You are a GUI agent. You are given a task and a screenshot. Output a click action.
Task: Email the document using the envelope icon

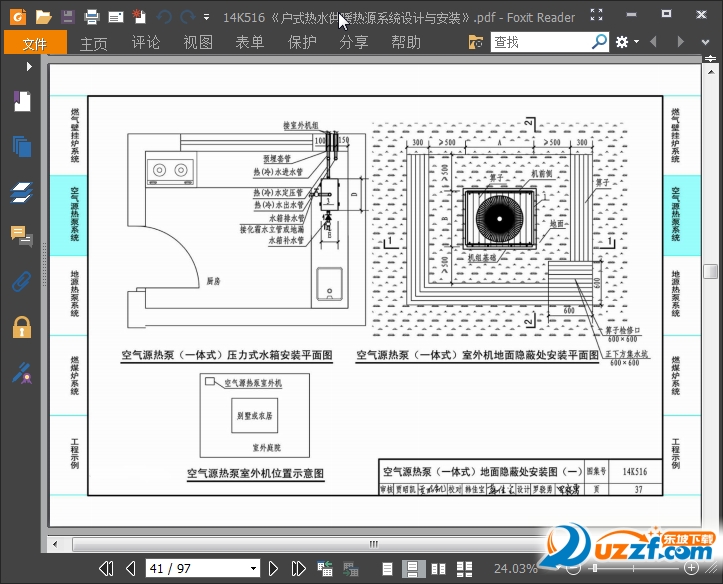tap(116, 18)
